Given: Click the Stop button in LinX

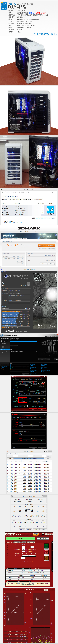Looking at the screenshot, I should (48, 458).
